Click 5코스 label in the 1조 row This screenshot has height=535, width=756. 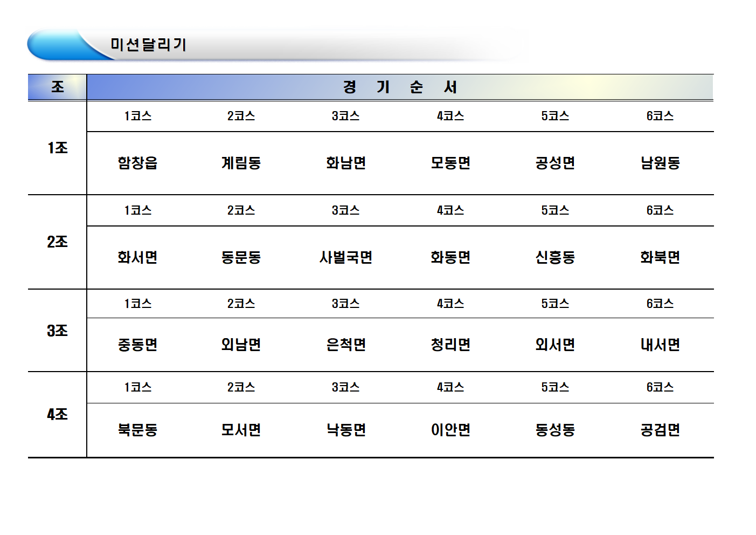(x=555, y=116)
